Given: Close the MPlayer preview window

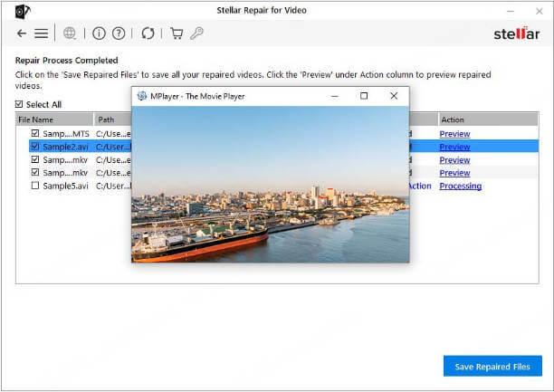Looking at the screenshot, I should point(394,96).
